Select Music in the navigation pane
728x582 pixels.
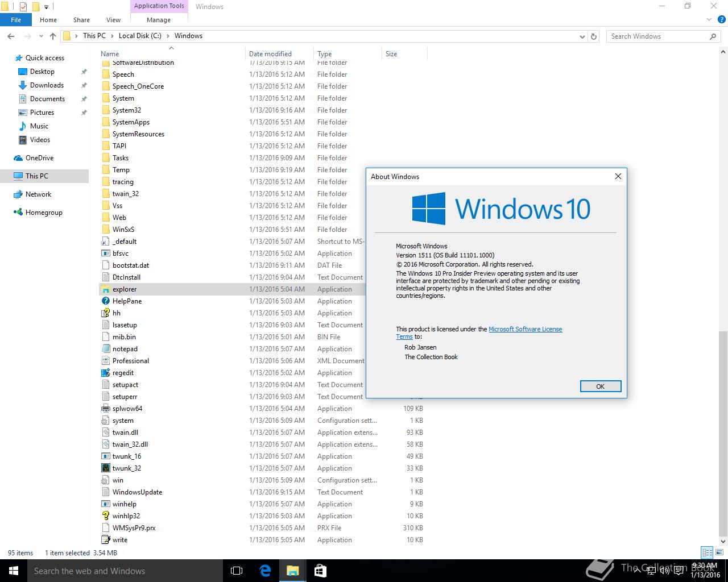(x=39, y=126)
